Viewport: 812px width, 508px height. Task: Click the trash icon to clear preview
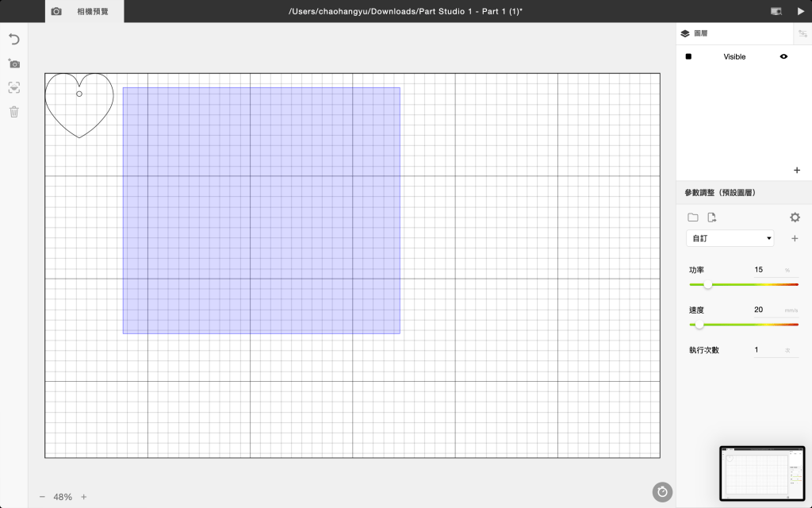(x=13, y=112)
